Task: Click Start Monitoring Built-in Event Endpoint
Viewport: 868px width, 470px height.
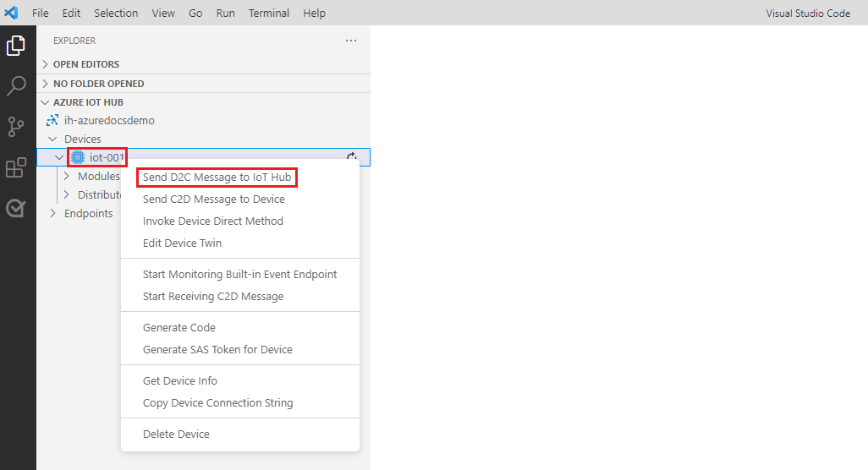Action: [x=239, y=275]
